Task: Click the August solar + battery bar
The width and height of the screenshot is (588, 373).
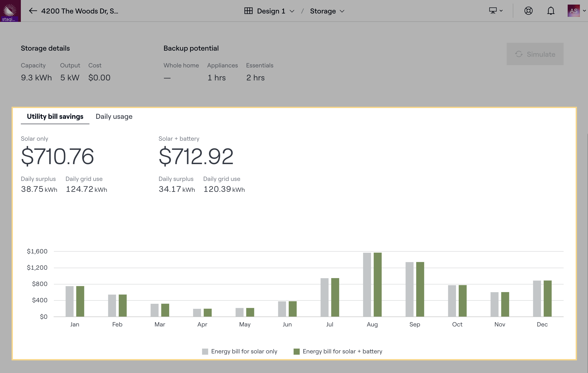Action: point(378,284)
